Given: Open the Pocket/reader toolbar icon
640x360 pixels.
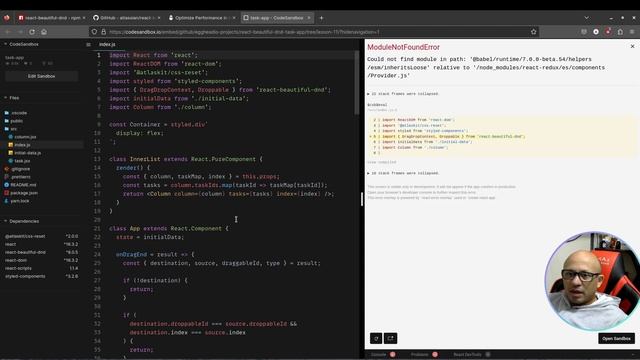Looking at the screenshot, I should pyautogui.click(x=584, y=32).
